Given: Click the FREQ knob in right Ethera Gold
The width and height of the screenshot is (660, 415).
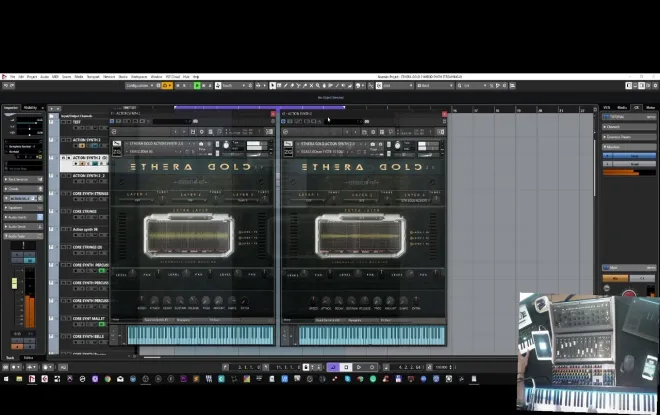Looking at the screenshot, I should [377, 301].
